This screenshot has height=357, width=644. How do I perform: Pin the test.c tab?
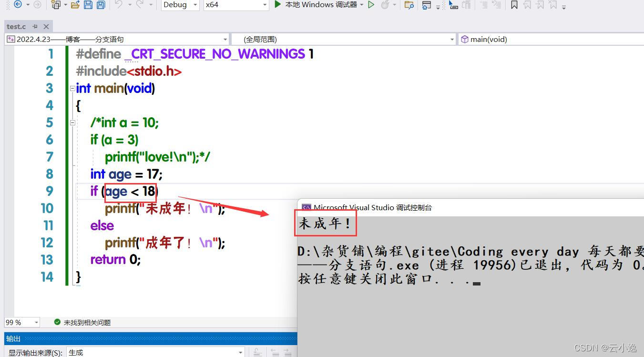coord(36,27)
